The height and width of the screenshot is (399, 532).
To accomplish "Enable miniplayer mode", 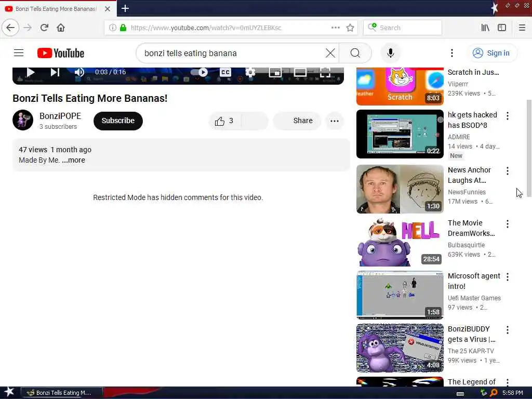I will pos(275,72).
